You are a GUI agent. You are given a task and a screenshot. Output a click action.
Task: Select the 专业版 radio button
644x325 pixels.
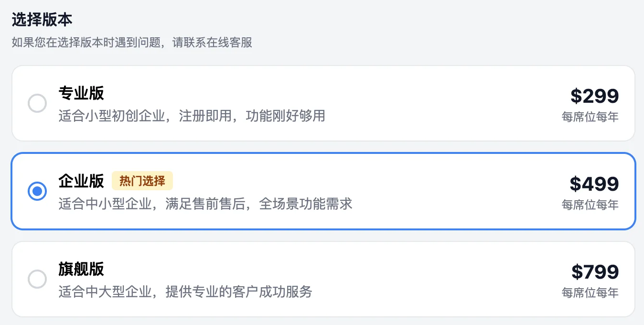[x=37, y=103]
